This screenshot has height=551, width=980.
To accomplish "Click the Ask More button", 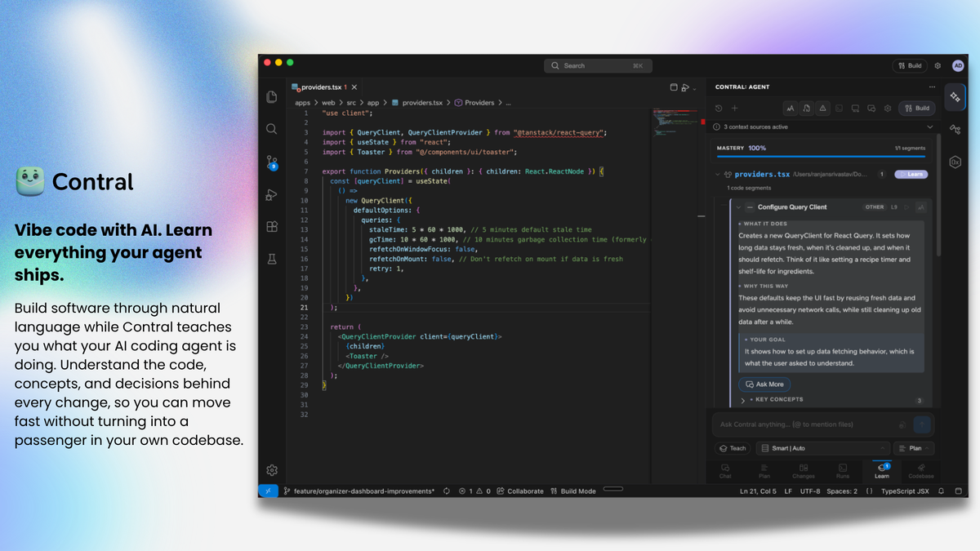I will [x=764, y=384].
